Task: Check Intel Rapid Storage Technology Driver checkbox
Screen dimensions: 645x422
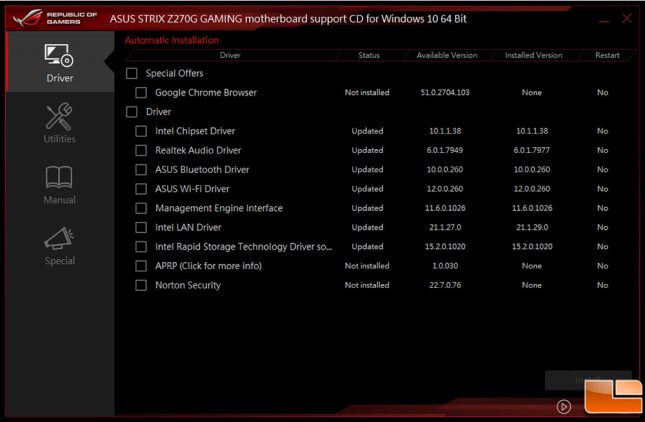Action: pyautogui.click(x=141, y=247)
